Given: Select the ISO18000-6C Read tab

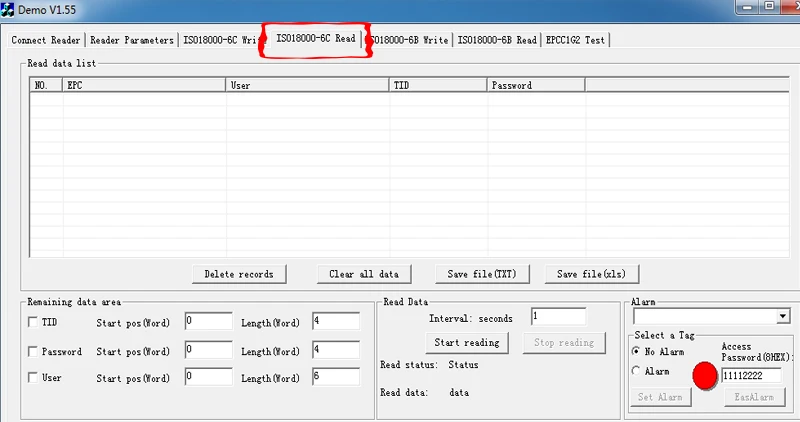Looking at the screenshot, I should coord(316,38).
